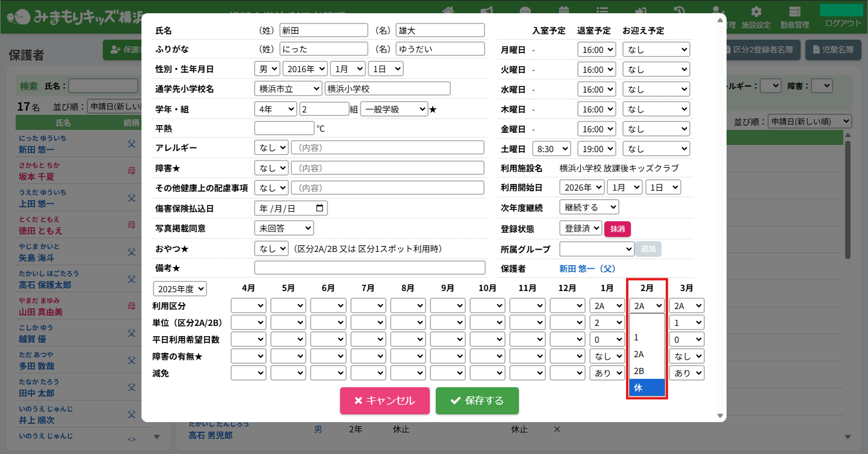This screenshot has height=454, width=868.
Task: Open the megaphone announcements icon
Action: coord(487,11)
